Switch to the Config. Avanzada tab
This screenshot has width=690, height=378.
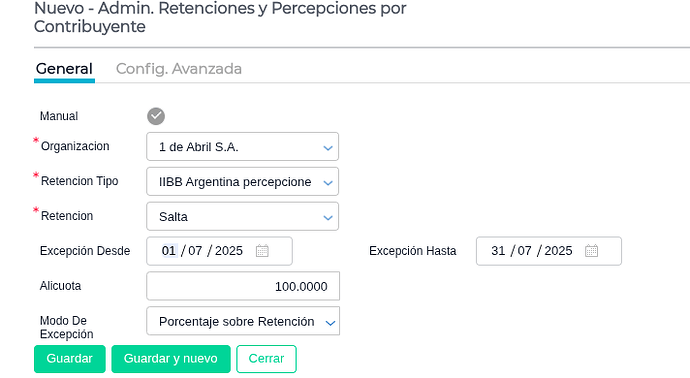pos(179,69)
